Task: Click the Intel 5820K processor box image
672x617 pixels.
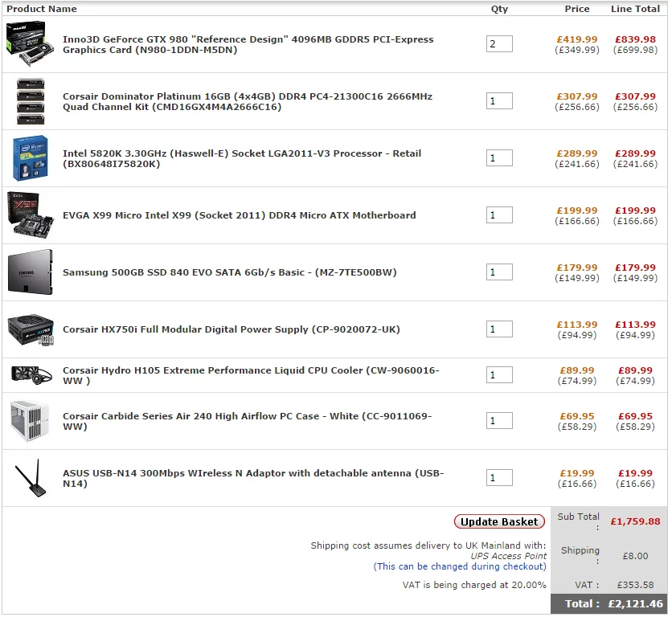Action: coord(31,158)
